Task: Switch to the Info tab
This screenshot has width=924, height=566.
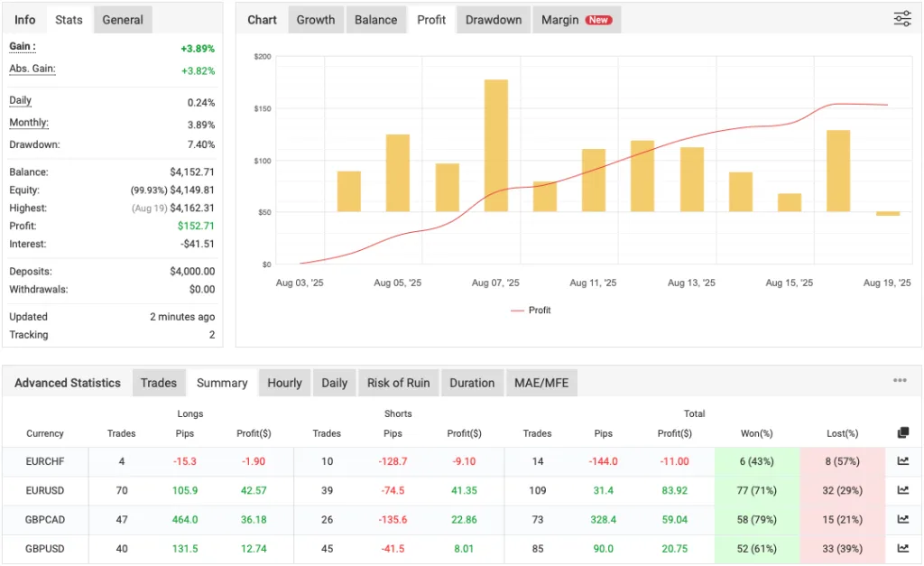Action: [x=24, y=19]
